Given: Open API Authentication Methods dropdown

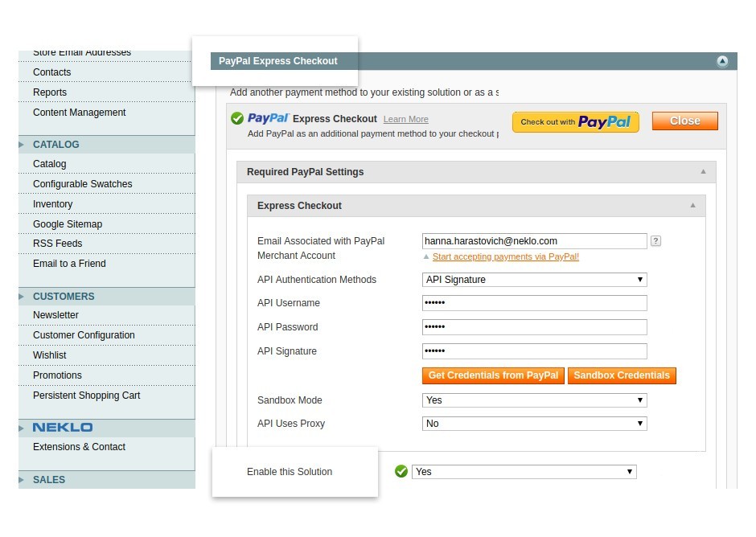Looking at the screenshot, I should tap(534, 280).
